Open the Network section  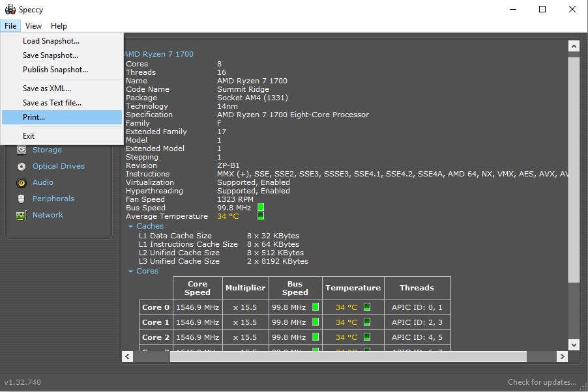point(48,215)
